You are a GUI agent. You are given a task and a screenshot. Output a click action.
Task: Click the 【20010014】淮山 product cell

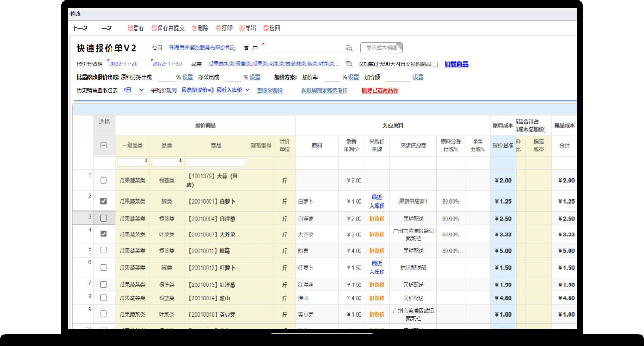(x=216, y=298)
